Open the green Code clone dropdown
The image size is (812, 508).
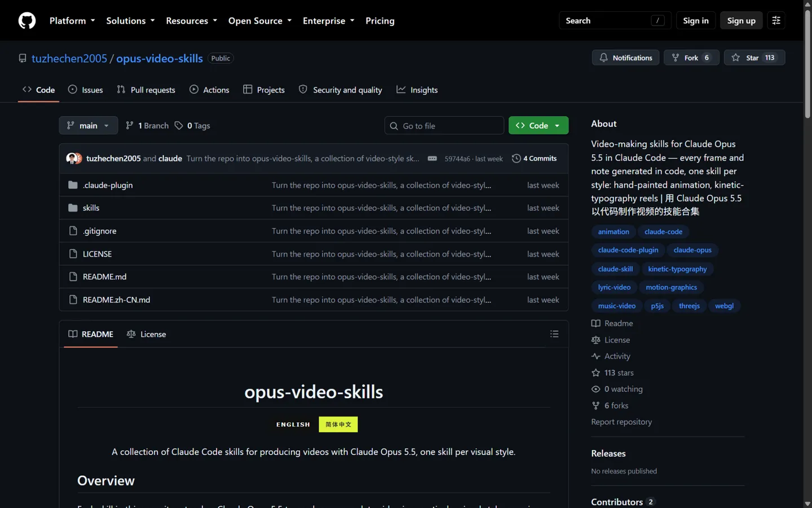pyautogui.click(x=539, y=125)
